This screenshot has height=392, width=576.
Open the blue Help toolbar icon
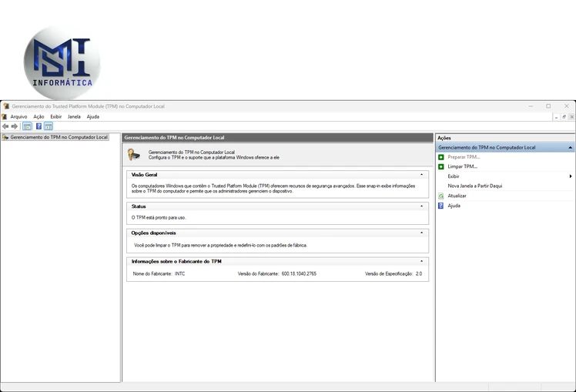click(x=39, y=126)
